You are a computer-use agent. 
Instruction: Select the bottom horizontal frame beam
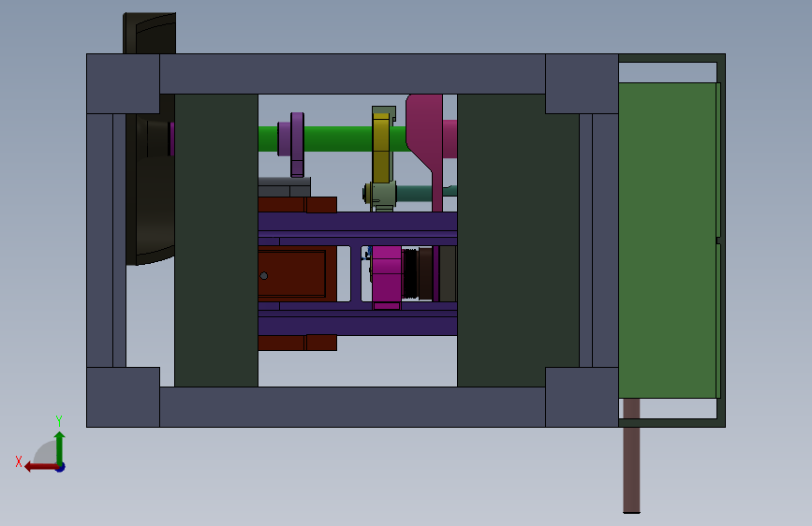(x=352, y=407)
